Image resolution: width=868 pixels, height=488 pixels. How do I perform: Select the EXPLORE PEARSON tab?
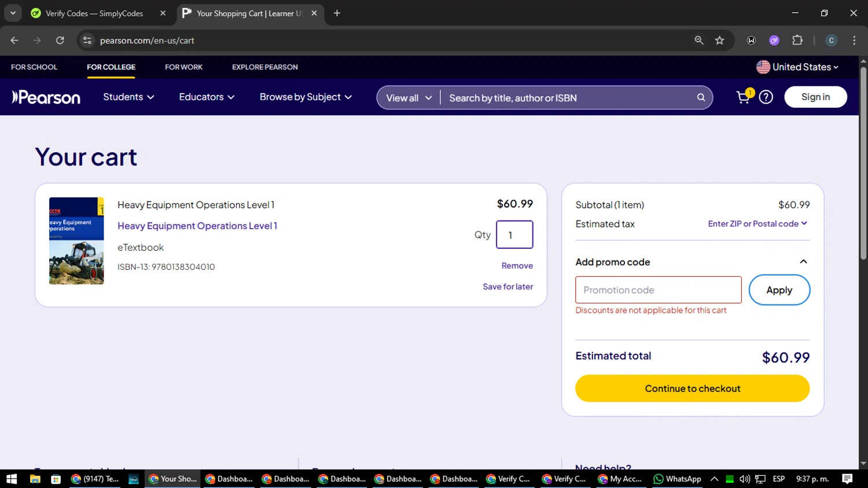(265, 67)
